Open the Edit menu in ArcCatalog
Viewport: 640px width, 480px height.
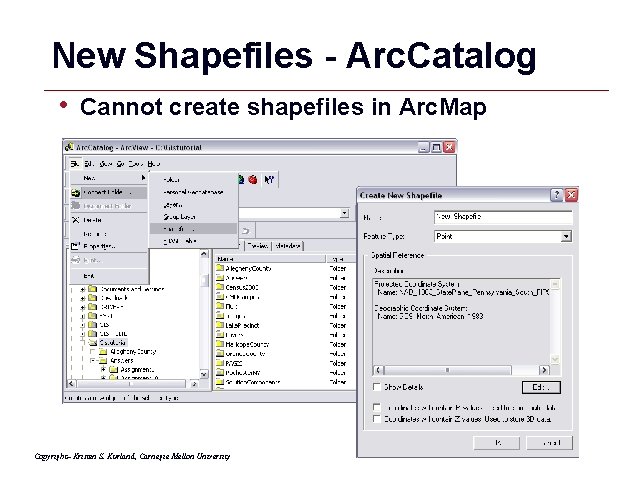89,164
